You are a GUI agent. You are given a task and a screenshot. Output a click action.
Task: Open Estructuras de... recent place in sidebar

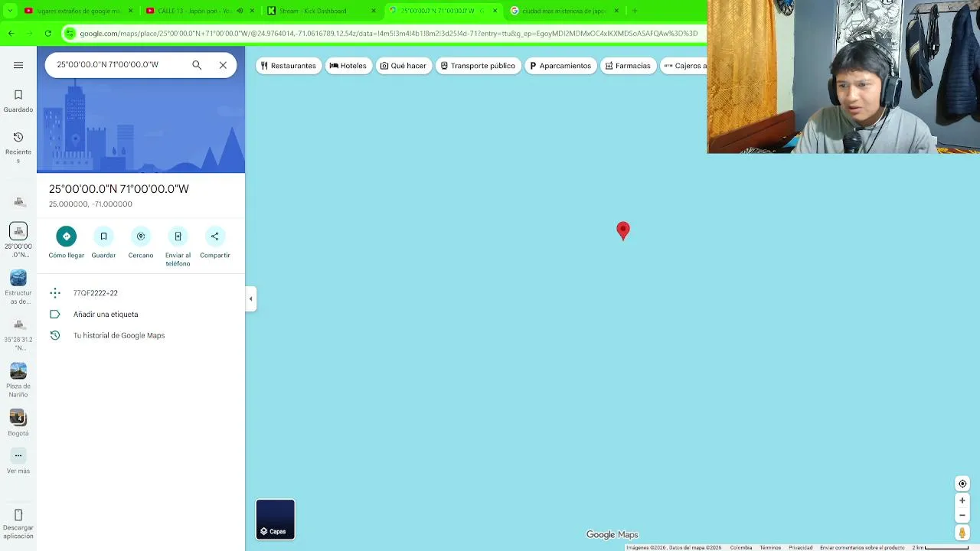point(18,287)
